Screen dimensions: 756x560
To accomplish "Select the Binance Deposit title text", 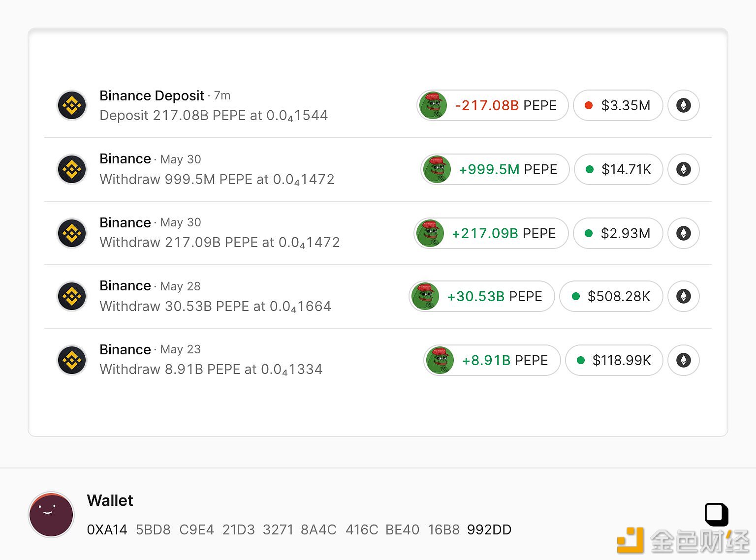I will pyautogui.click(x=152, y=95).
